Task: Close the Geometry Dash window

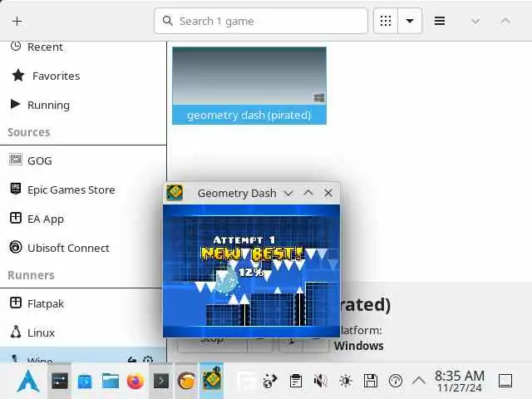Action: point(328,193)
